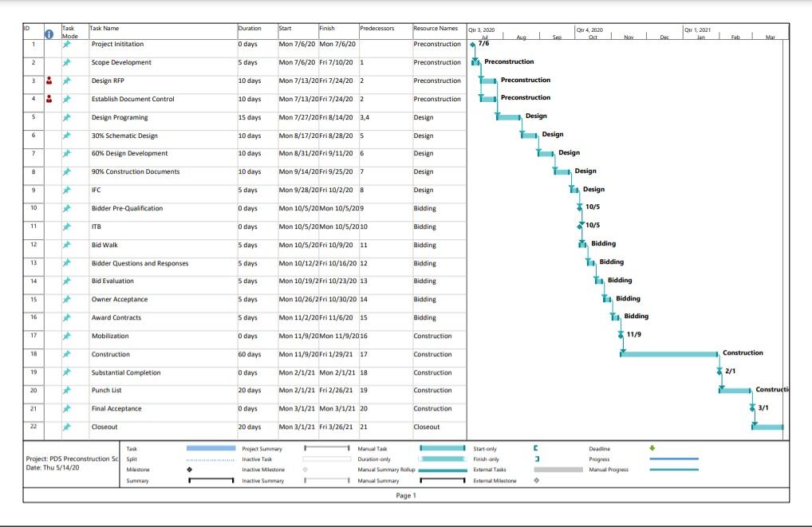Click the 'Project: PDS Preconstruction Sc' footer label
Screen dimensions: 812x527
[x=72, y=458]
